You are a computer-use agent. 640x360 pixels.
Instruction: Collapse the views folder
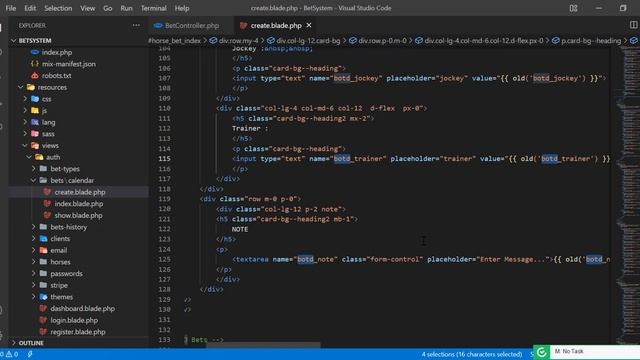(x=25, y=145)
